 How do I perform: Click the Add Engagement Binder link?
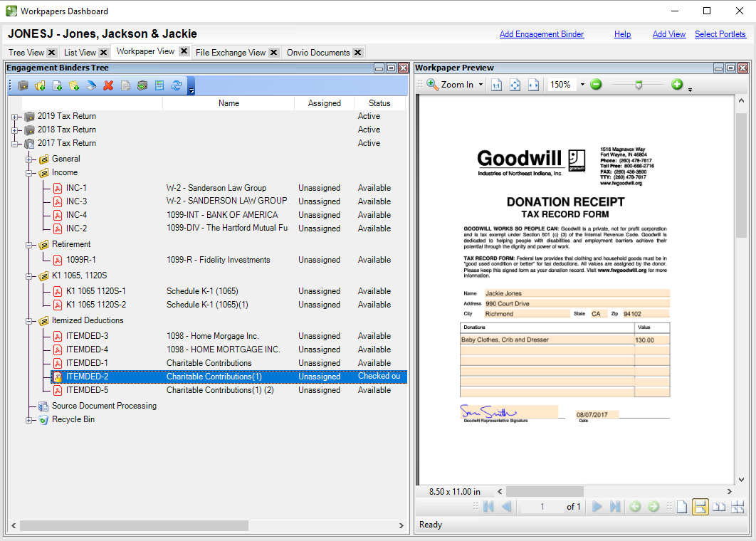point(541,34)
